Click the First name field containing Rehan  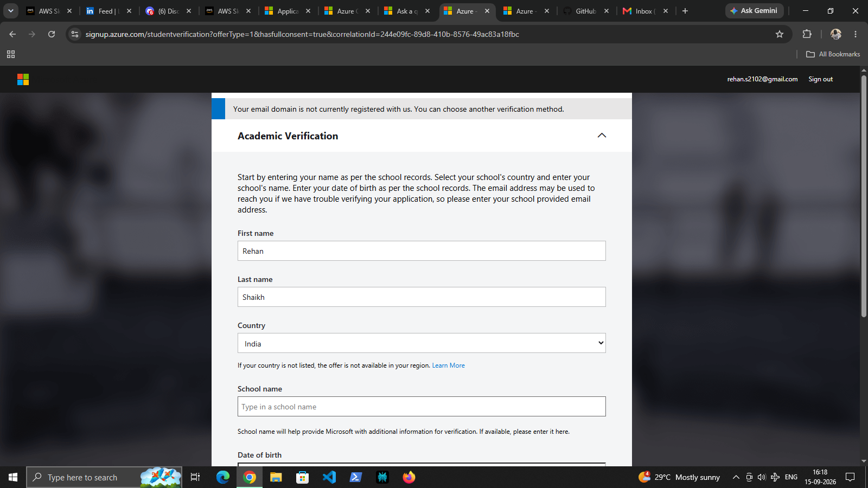click(422, 251)
